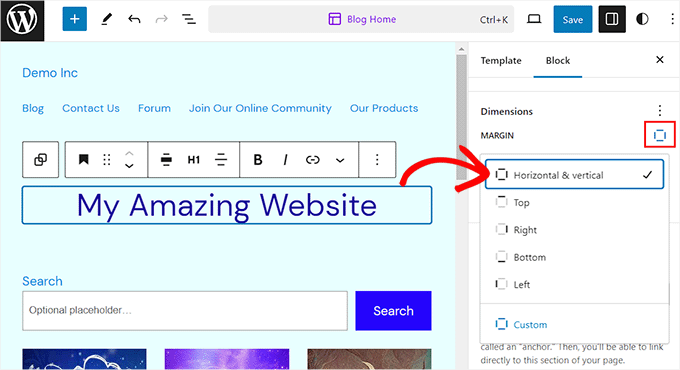Select the blue swirl post thumbnail
This screenshot has width=680, height=370.
coord(85,359)
